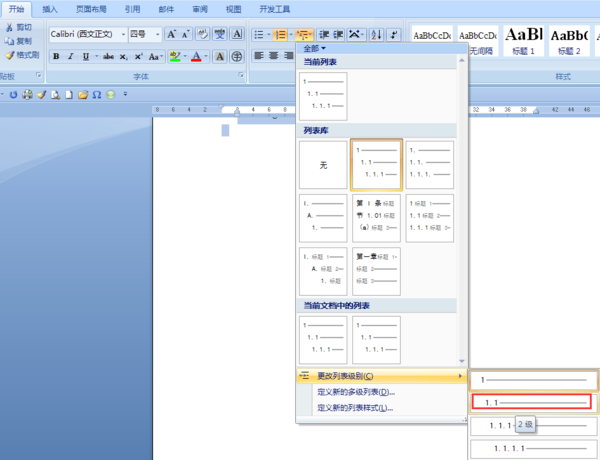
Task: Click the Bullets list icon
Action: [x=259, y=35]
